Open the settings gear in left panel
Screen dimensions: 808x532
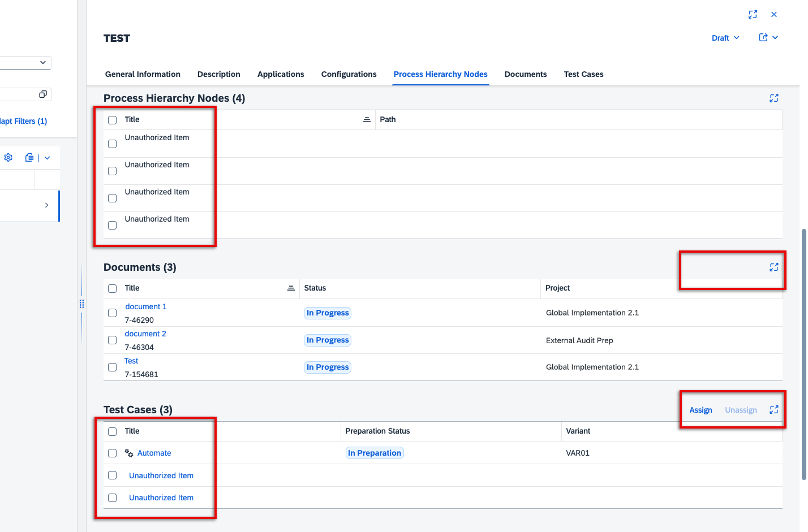pos(8,158)
